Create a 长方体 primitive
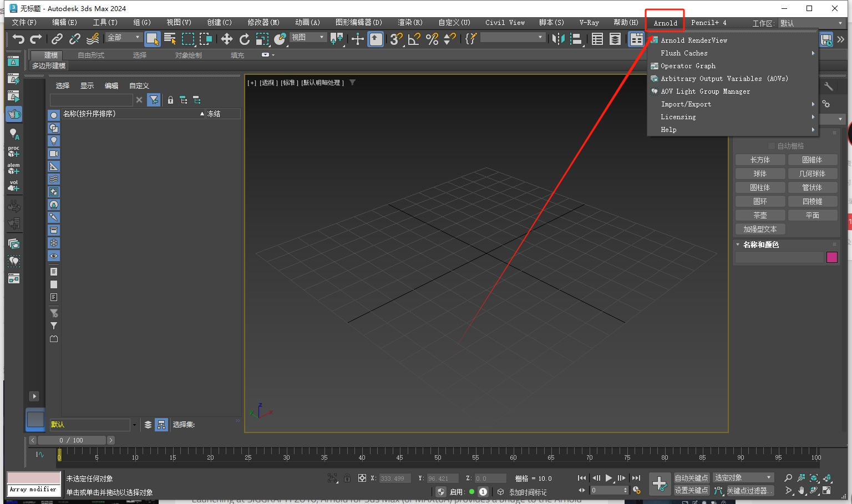Viewport: 852px width, 504px height. pos(760,160)
